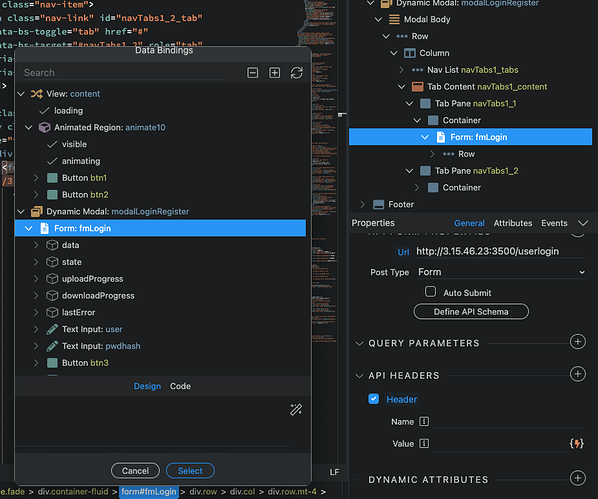
Task: Refresh the Data Bindings tree
Action: point(297,72)
